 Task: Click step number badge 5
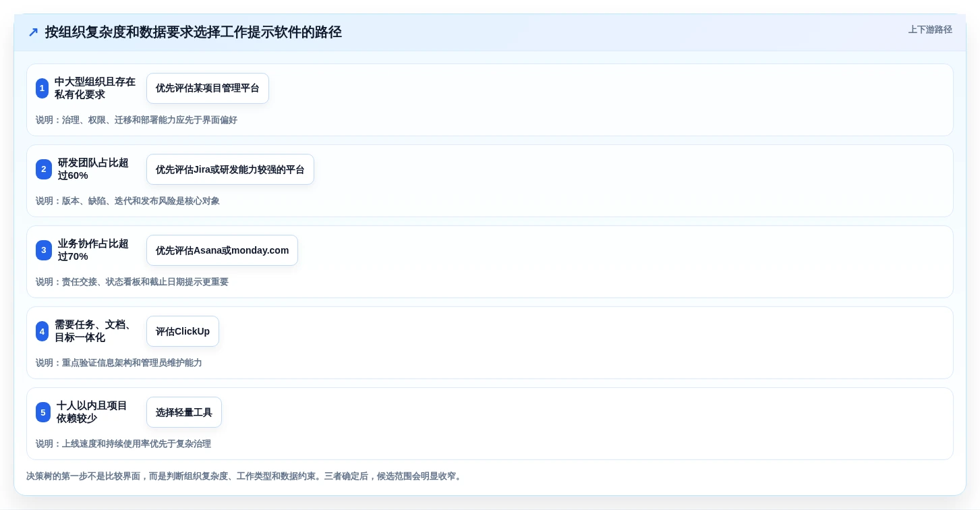43,412
